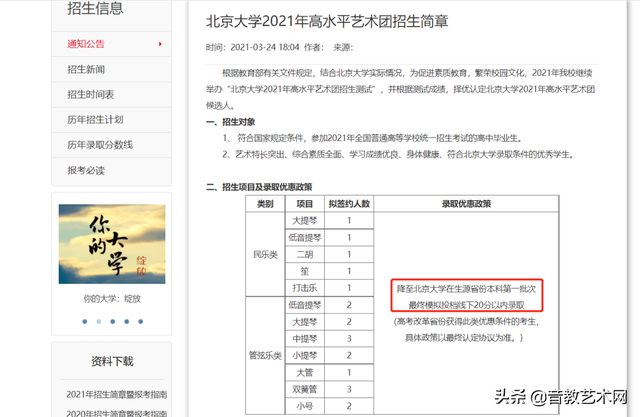Click the 二胡 table cell
640x417 pixels.
(304, 255)
